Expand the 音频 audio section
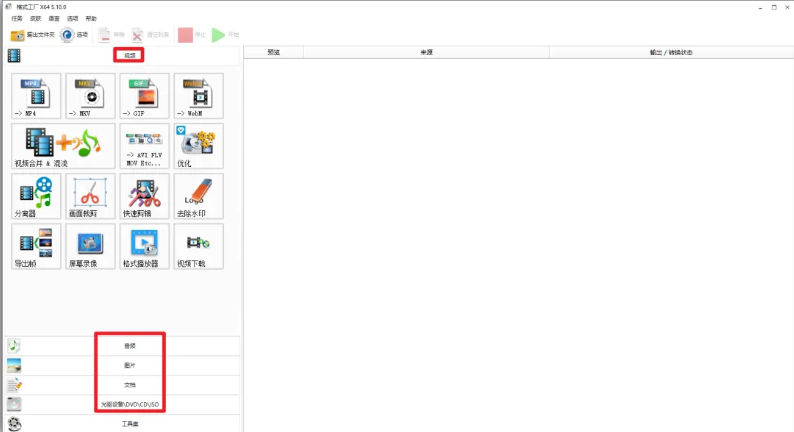 (x=129, y=346)
